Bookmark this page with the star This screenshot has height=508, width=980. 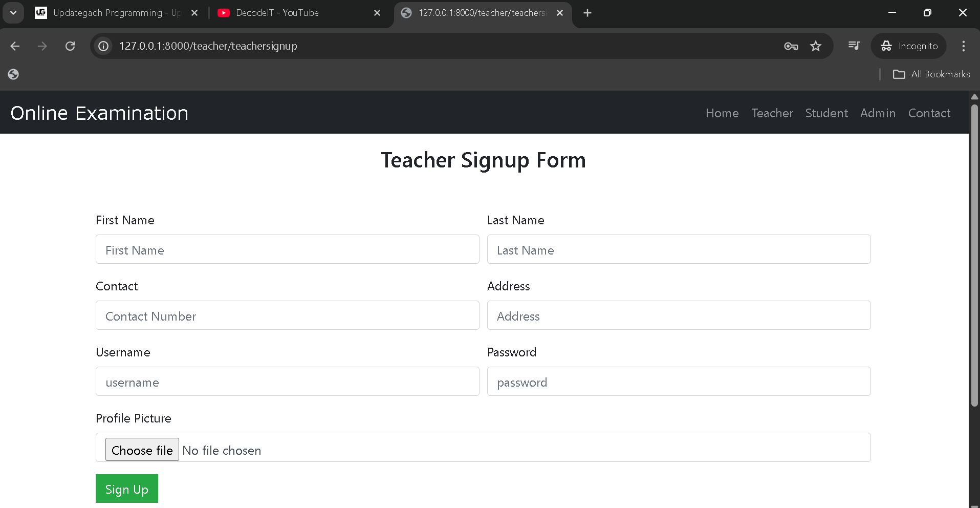[x=816, y=46]
